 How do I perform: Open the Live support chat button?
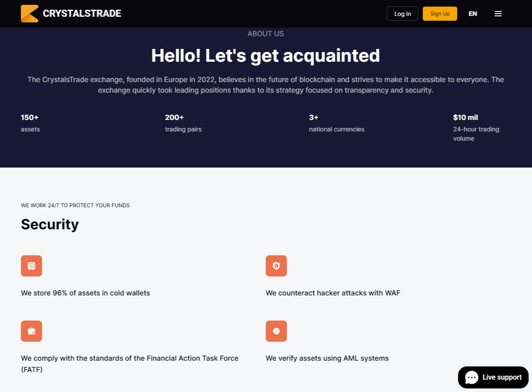(493, 377)
